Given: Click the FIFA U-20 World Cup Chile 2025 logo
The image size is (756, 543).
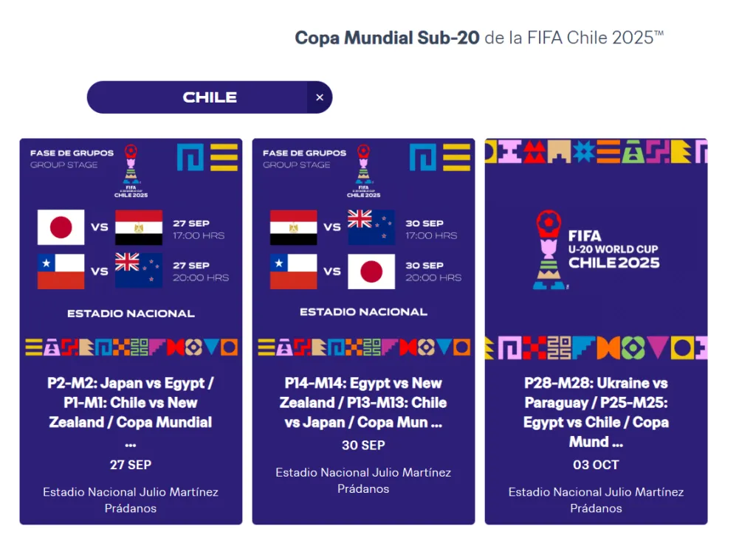Looking at the screenshot, I should click(596, 250).
